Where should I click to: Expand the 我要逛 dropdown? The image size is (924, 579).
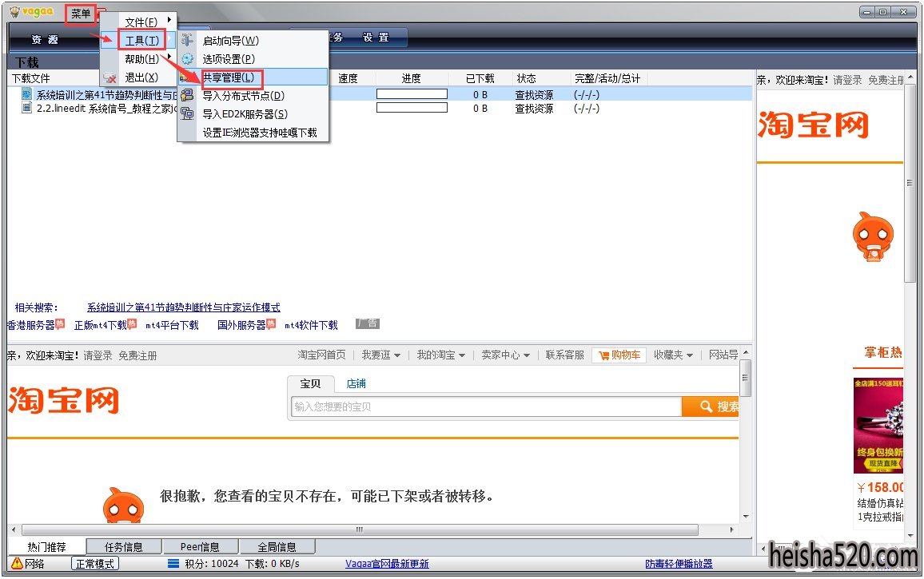coord(381,355)
